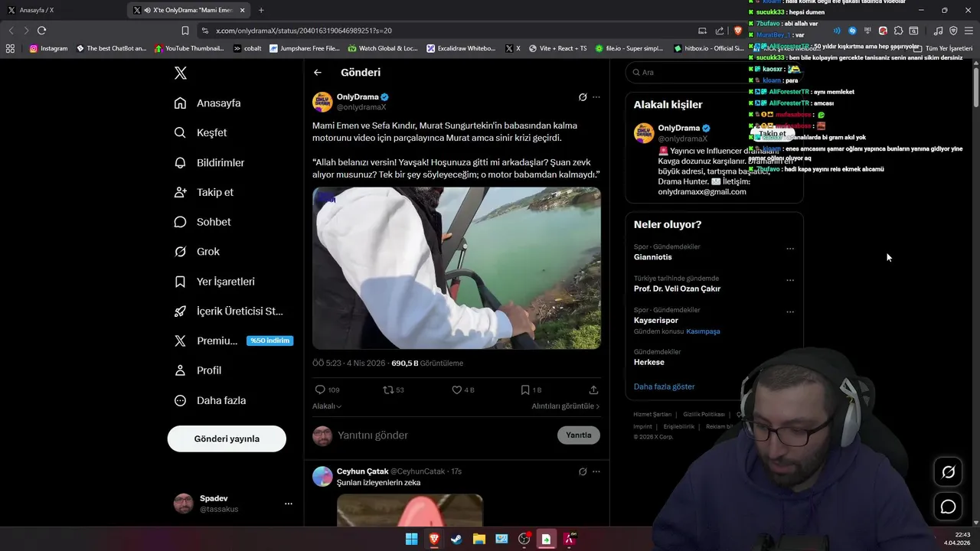Open Windows Start button
The width and height of the screenshot is (980, 551).
411,539
